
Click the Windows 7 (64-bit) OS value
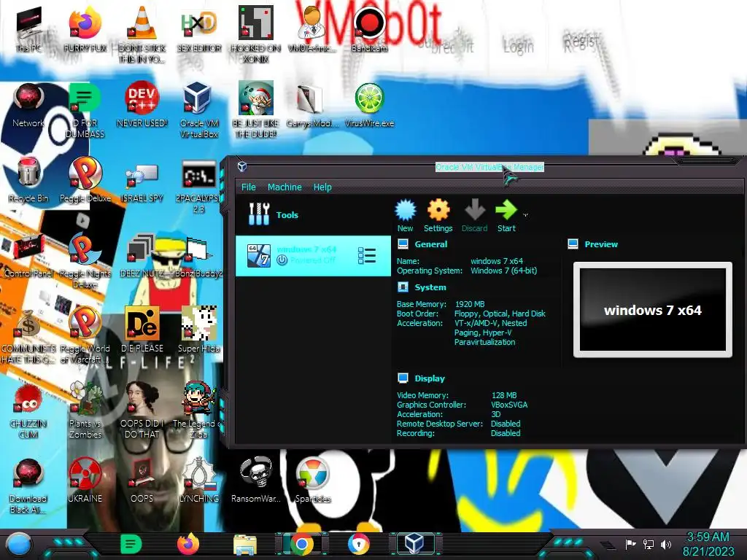pyautogui.click(x=503, y=271)
